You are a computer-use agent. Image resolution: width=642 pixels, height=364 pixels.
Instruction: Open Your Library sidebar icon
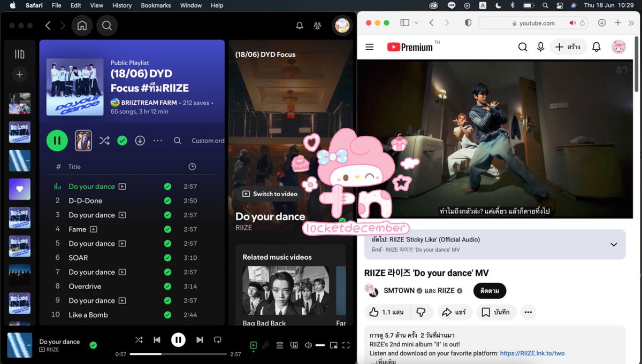[20, 54]
